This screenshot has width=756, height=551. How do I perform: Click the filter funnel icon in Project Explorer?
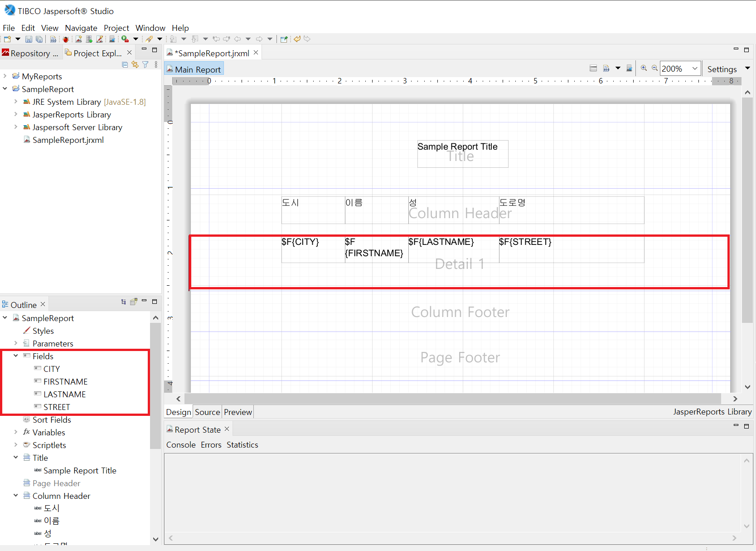coord(145,65)
